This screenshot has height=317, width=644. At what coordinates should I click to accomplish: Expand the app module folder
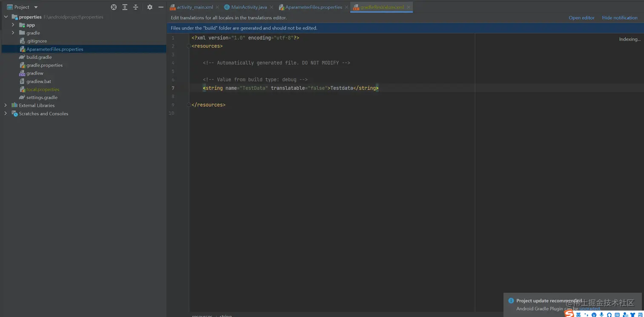(13, 25)
